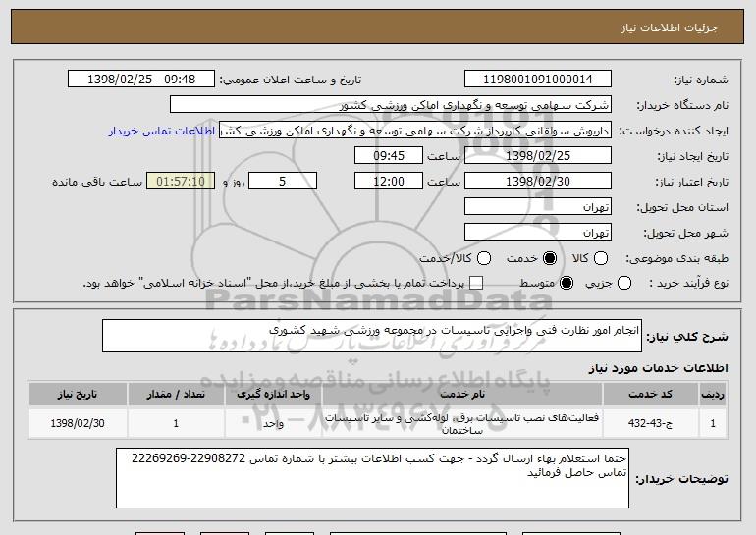Viewport: 756px width, 535px height.
Task: Select the جزیی purchase process radio
Action: tap(623, 283)
